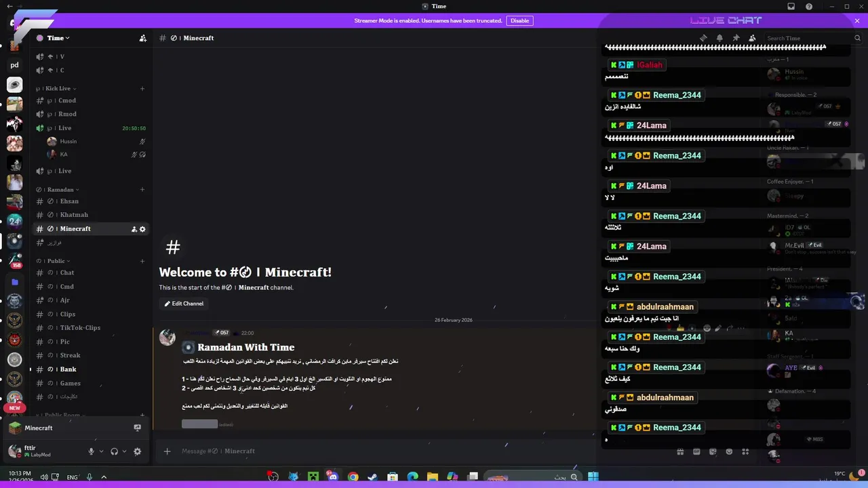Open the Games channel
The height and width of the screenshot is (488, 868).
point(90,383)
